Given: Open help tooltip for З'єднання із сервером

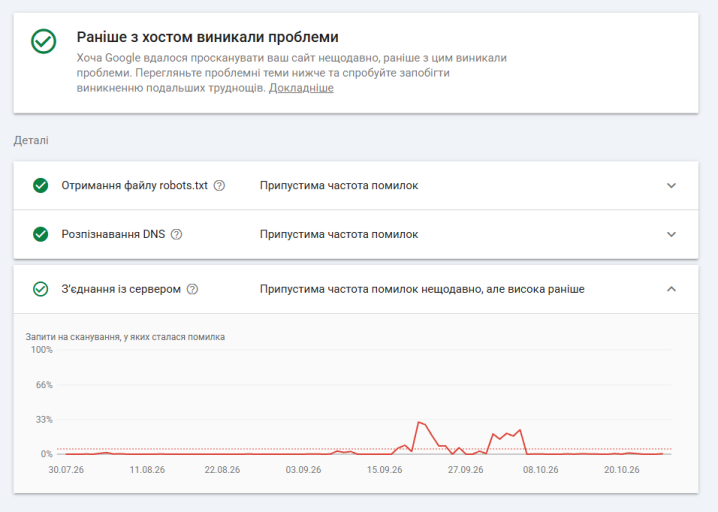Looking at the screenshot, I should click(192, 289).
